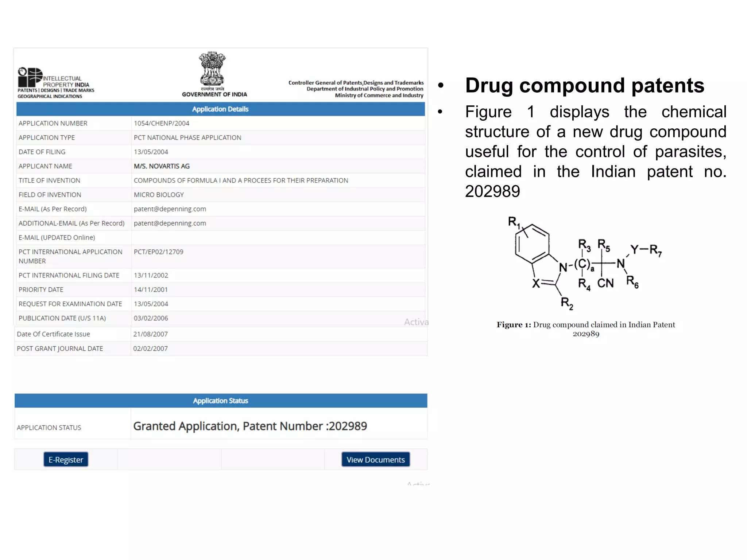The width and height of the screenshot is (747, 560).
Task: Click the M/S. NOVARTIS AG applicant name
Action: pyautogui.click(x=162, y=166)
